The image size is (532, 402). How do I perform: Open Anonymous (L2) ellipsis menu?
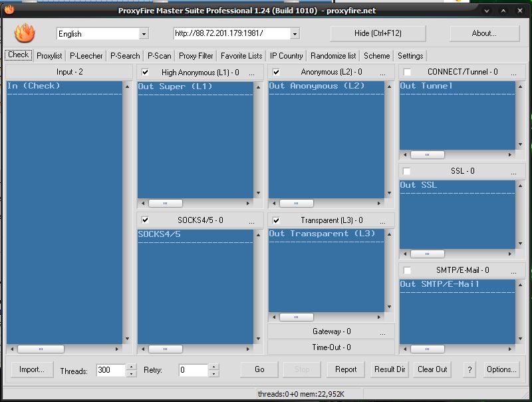pyautogui.click(x=382, y=73)
